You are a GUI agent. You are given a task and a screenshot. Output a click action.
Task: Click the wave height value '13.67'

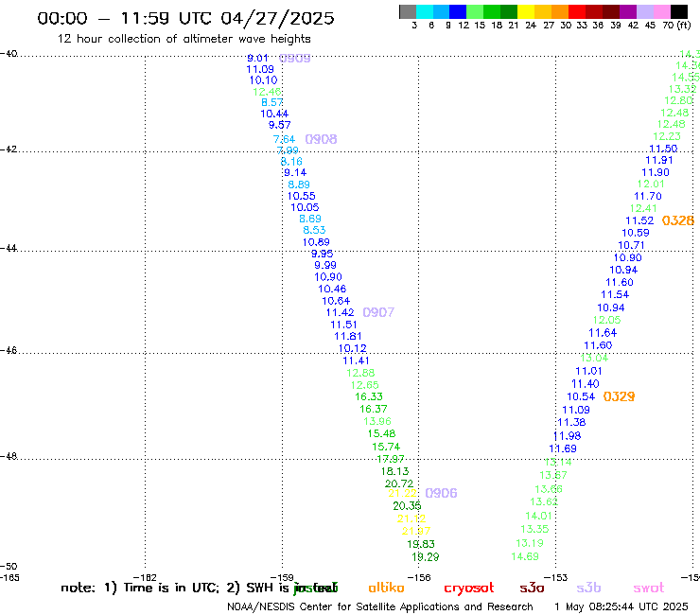point(553,475)
